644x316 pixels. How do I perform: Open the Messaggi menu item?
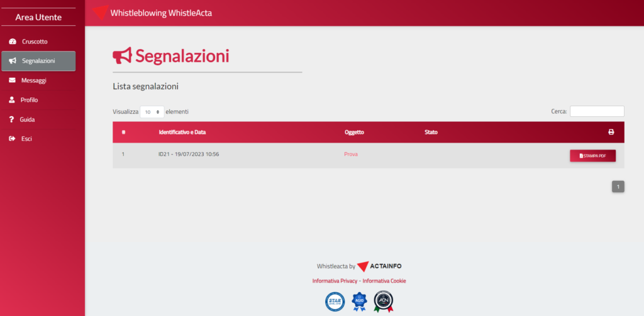click(x=33, y=80)
